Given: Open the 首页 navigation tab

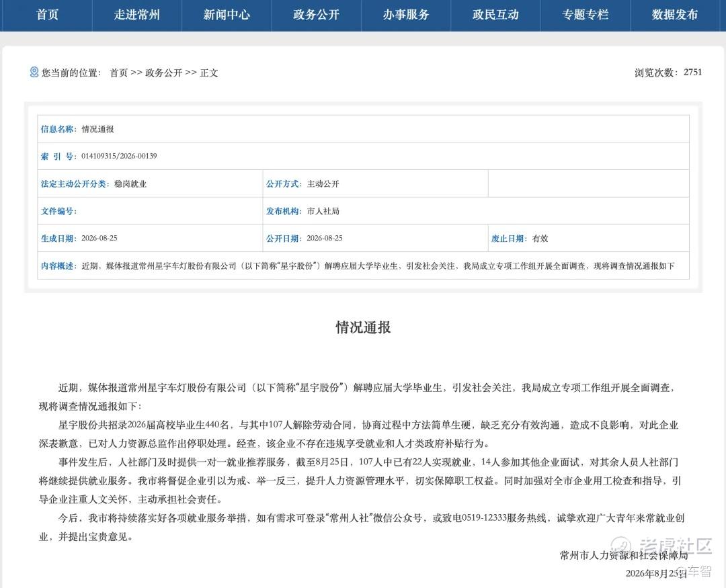Looking at the screenshot, I should click(47, 15).
